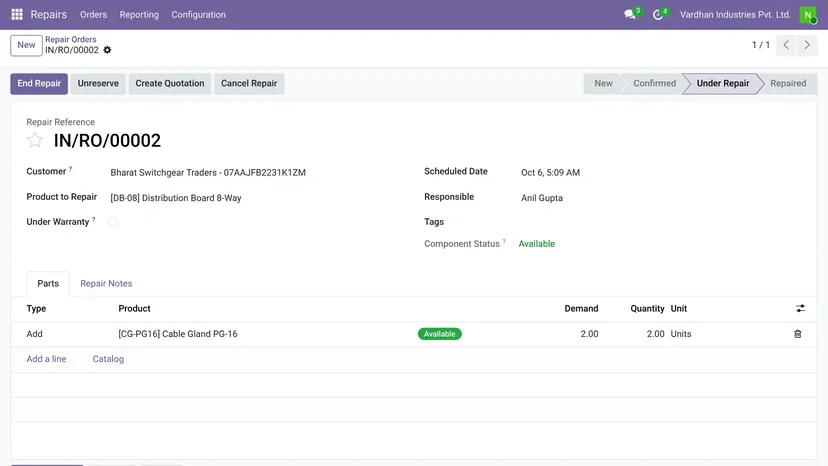The height and width of the screenshot is (466, 828).
Task: Delete the Cable Gland PG-16 line
Action: pyautogui.click(x=797, y=334)
